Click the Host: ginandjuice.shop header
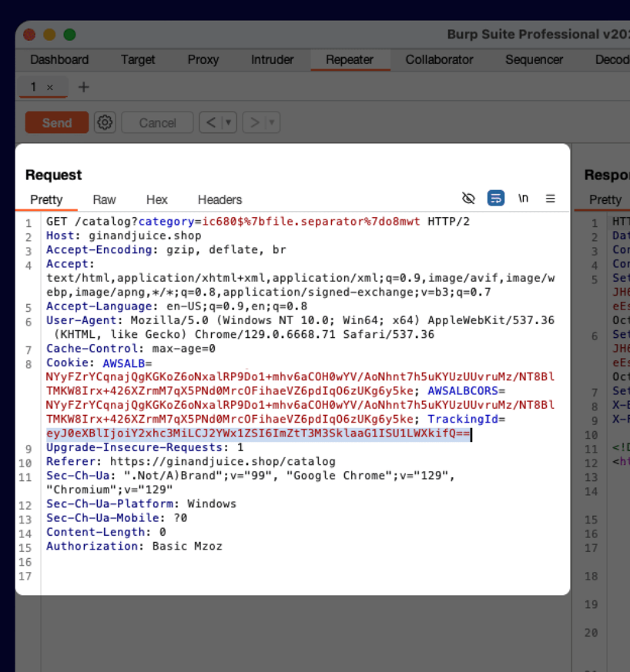Screen dimensions: 630x672 coord(123,236)
